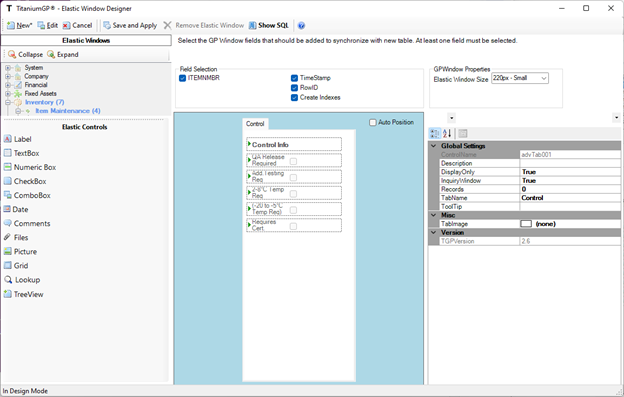Expand the Fixed Assets tree node
The image size is (624, 397).
(8, 93)
